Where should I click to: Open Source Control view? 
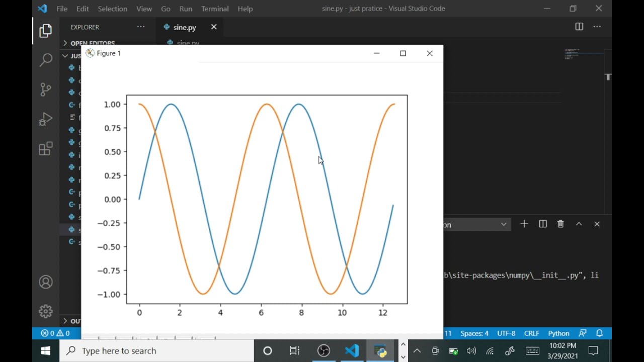click(x=46, y=89)
